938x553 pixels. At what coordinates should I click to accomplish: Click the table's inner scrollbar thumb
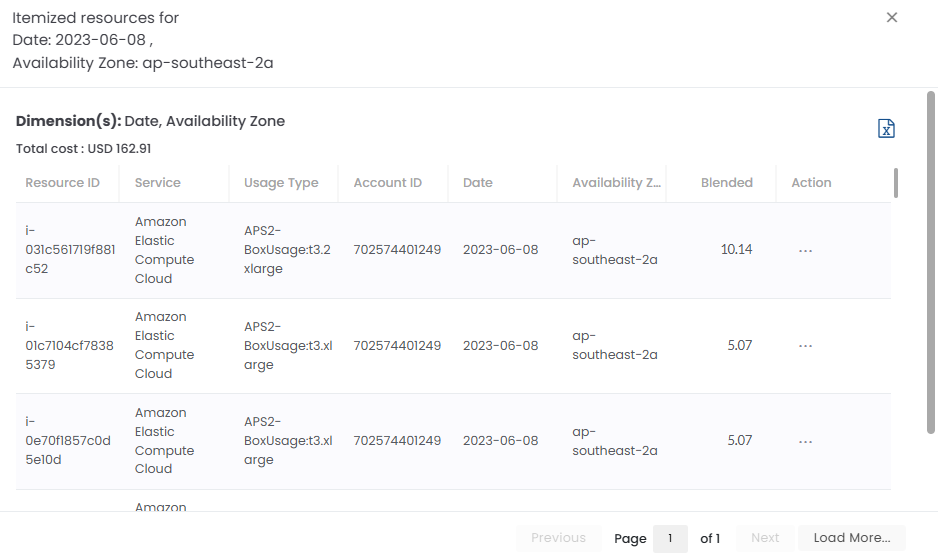click(x=896, y=183)
